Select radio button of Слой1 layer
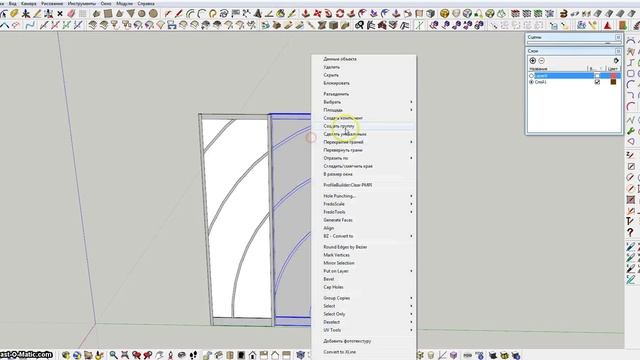Image resolution: width=640 pixels, height=360 pixels. [531, 82]
